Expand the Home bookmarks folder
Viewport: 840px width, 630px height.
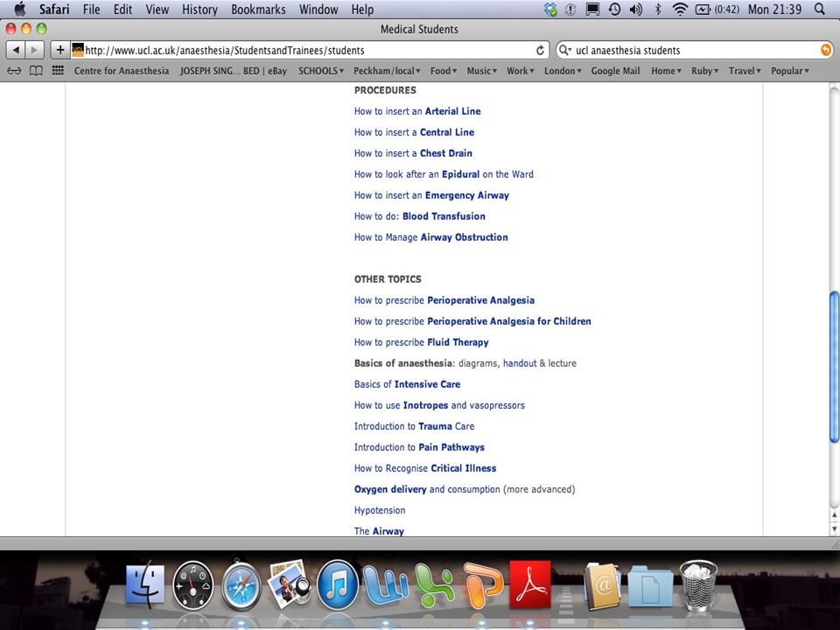pyautogui.click(x=666, y=71)
